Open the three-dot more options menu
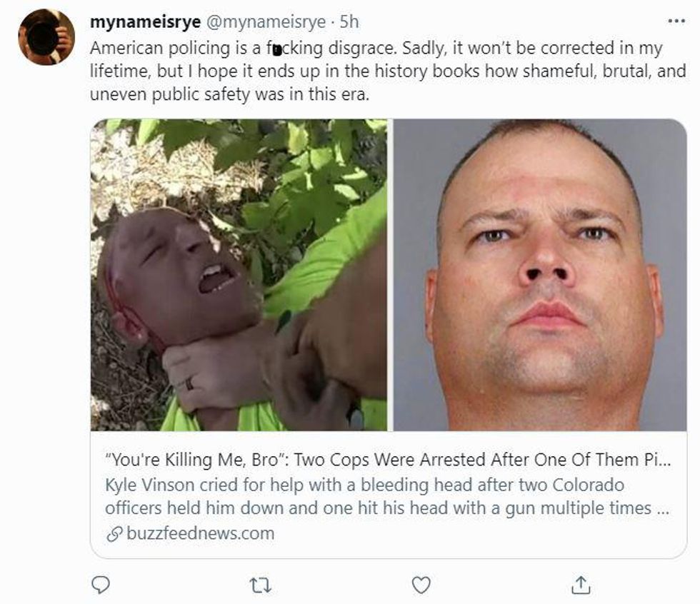 (x=675, y=22)
